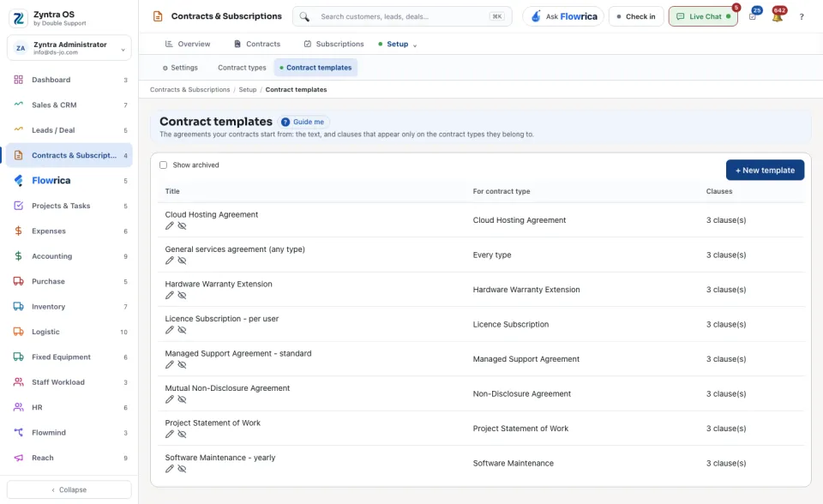Edit Licence Subscription - per user pencil
The image size is (823, 504).
pyautogui.click(x=170, y=330)
